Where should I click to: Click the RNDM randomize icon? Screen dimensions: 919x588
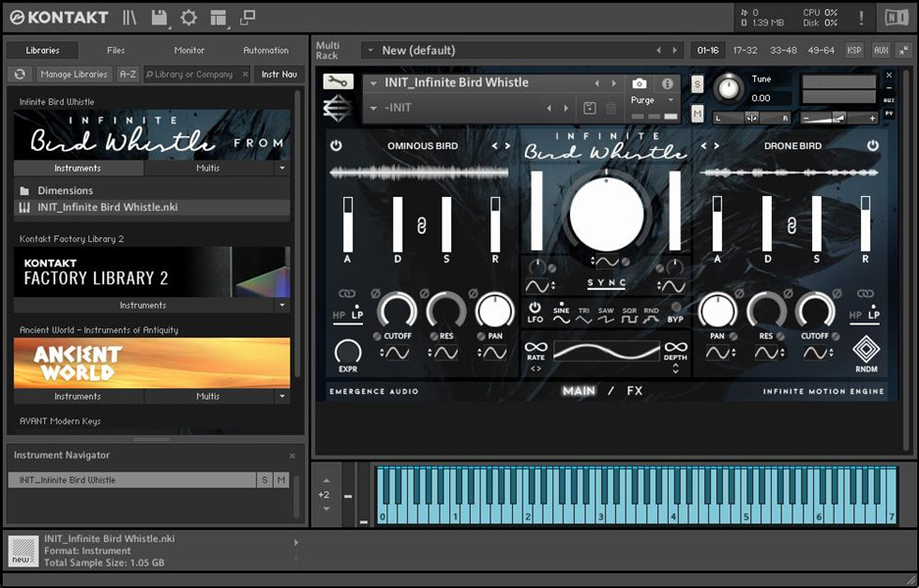(865, 350)
